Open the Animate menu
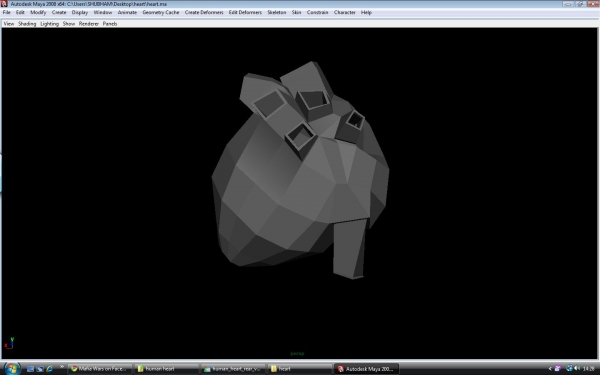Viewport: 600px width, 375px height. click(127, 13)
